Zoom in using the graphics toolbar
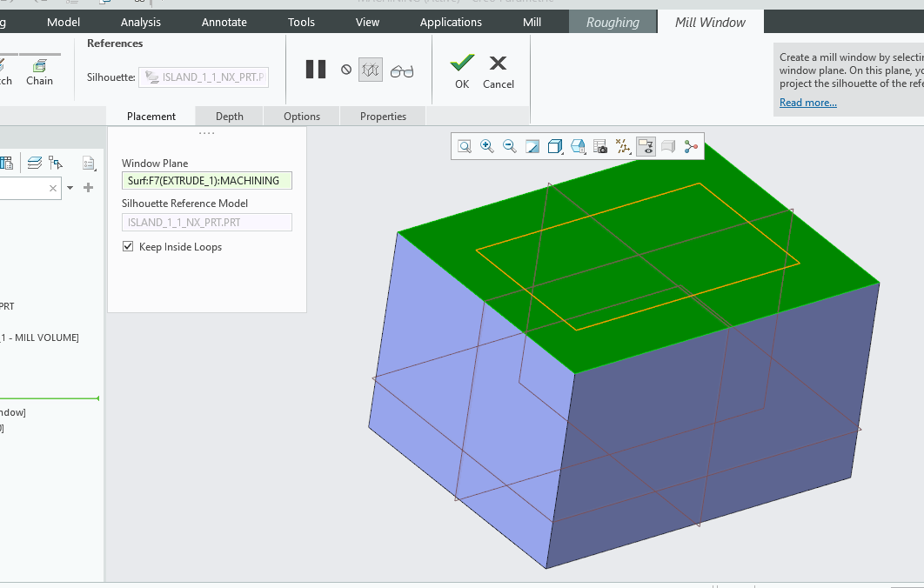 pyautogui.click(x=486, y=147)
